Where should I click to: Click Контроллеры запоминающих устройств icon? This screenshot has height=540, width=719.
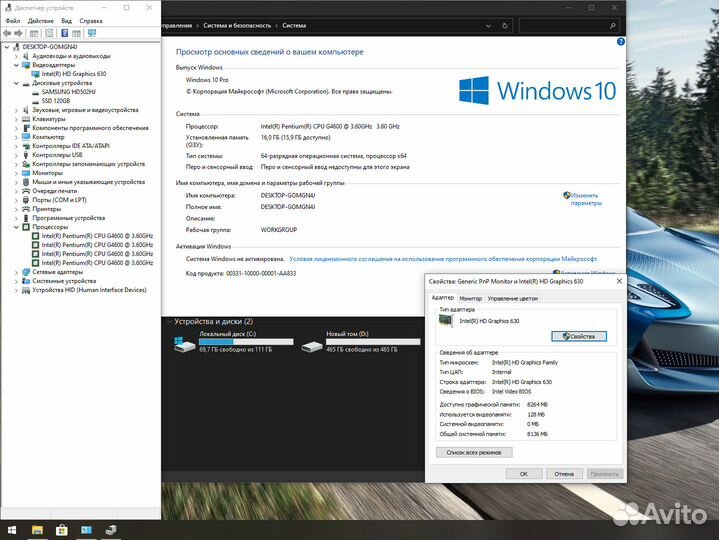pos(26,164)
